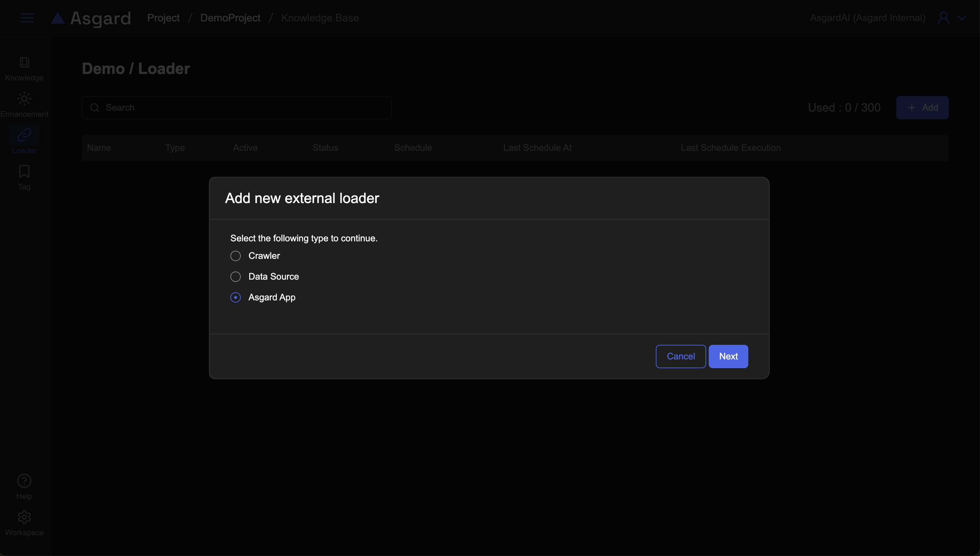The height and width of the screenshot is (556, 980).
Task: Open Knowledge Base breadcrumb
Action: point(320,18)
